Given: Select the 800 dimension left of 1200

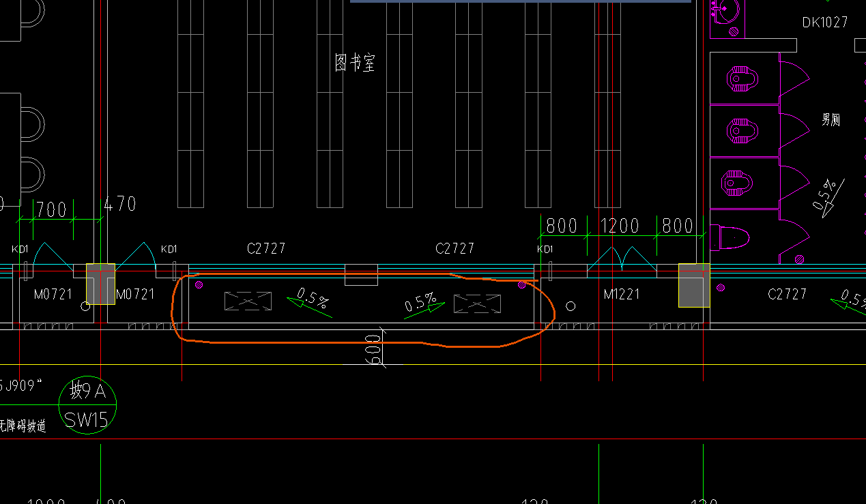Looking at the screenshot, I should [562, 226].
